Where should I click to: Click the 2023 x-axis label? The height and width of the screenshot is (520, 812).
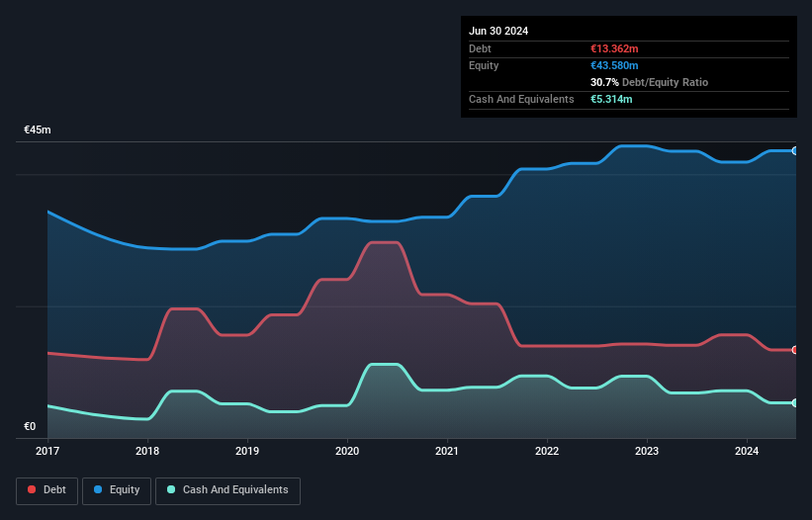tap(647, 451)
